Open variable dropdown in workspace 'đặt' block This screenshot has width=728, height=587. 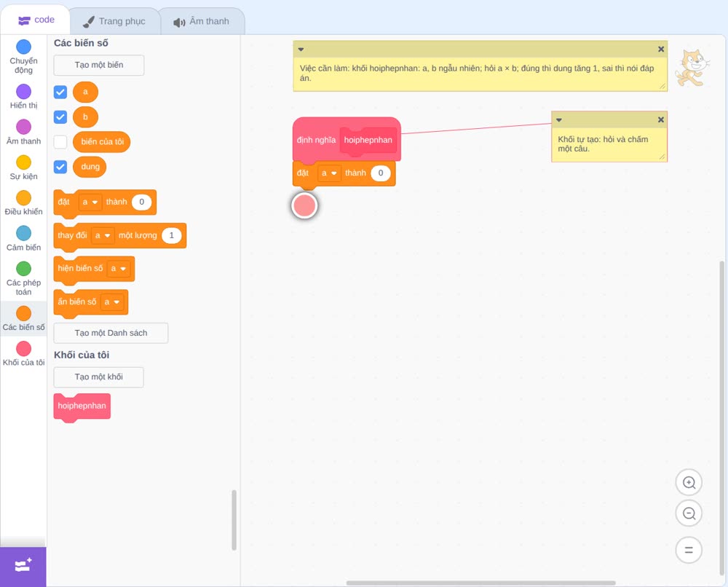329,173
